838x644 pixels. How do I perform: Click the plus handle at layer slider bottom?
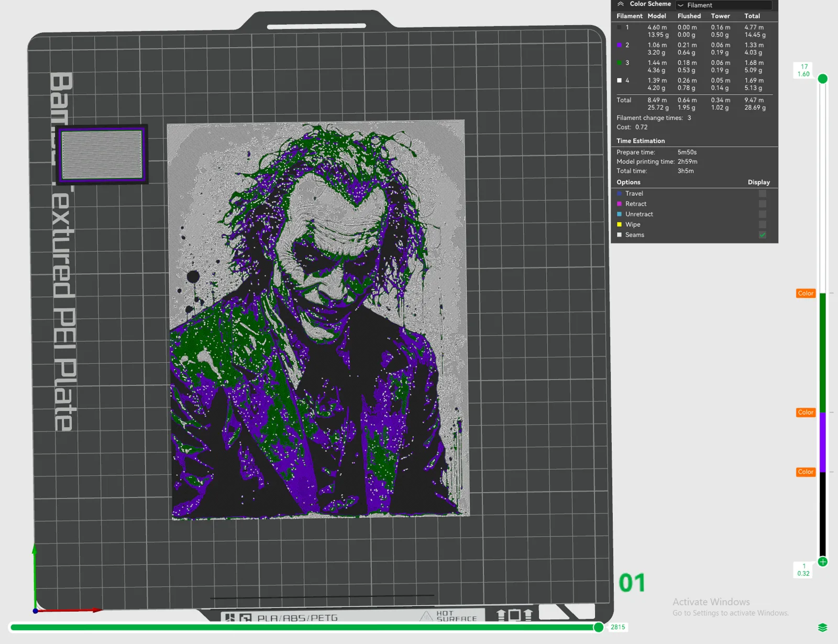[x=823, y=562]
